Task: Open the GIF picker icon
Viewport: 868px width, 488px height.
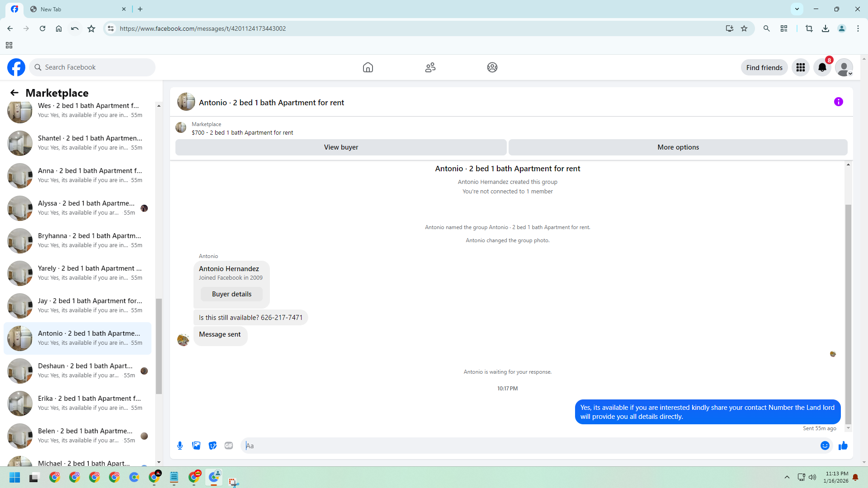Action: click(x=229, y=446)
